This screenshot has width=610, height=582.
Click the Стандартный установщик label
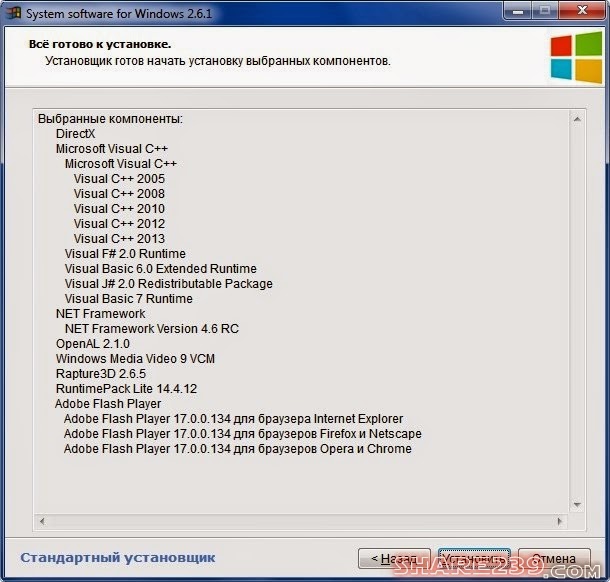pyautogui.click(x=117, y=557)
